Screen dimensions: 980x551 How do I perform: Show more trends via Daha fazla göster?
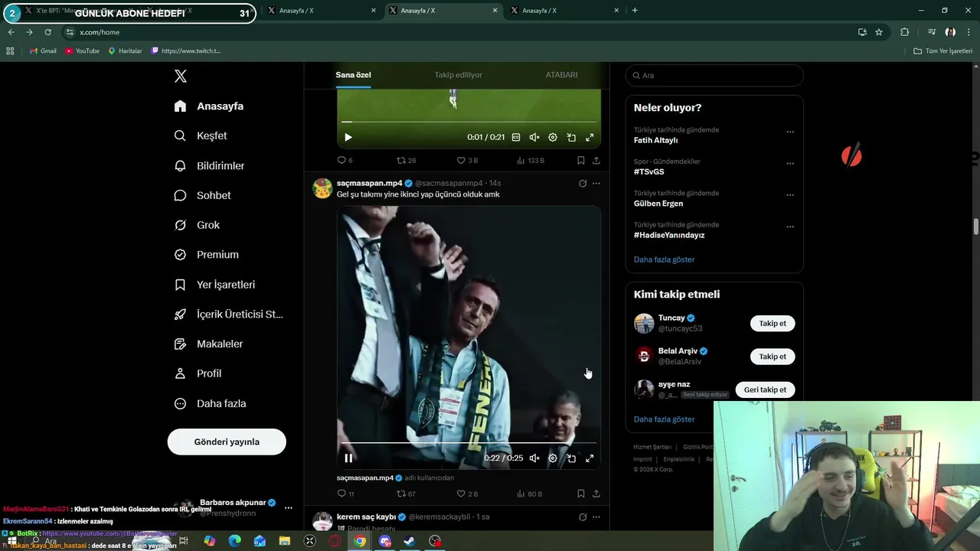pos(664,259)
